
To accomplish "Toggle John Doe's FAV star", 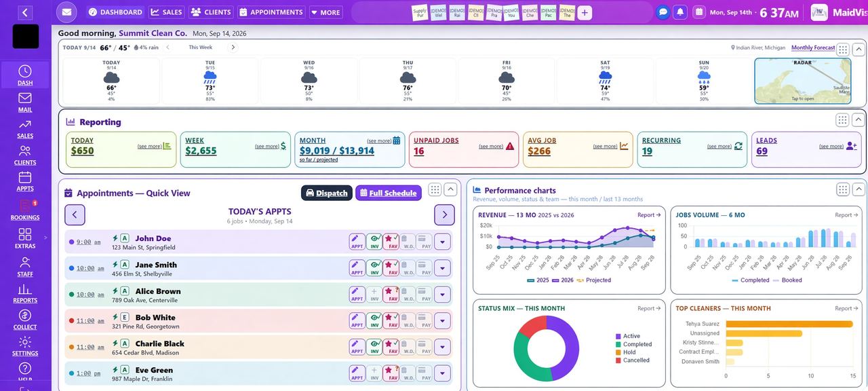I will (x=391, y=242).
